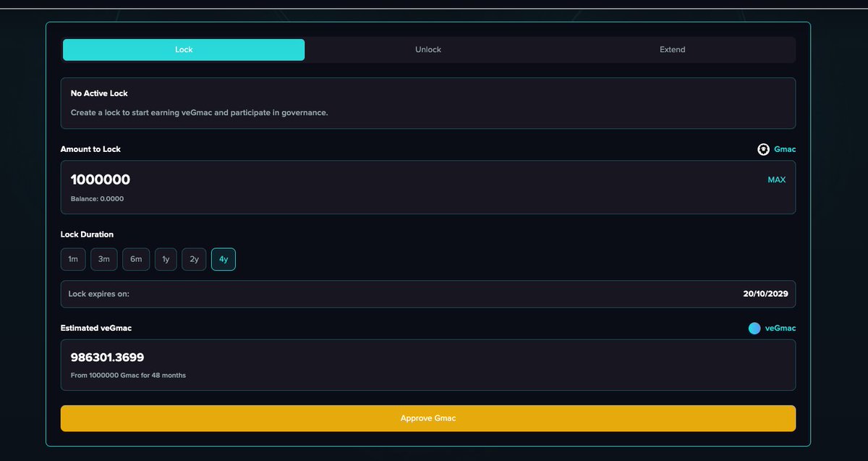Approve Gmac with the yellow button
The height and width of the screenshot is (461, 868).
(428, 418)
